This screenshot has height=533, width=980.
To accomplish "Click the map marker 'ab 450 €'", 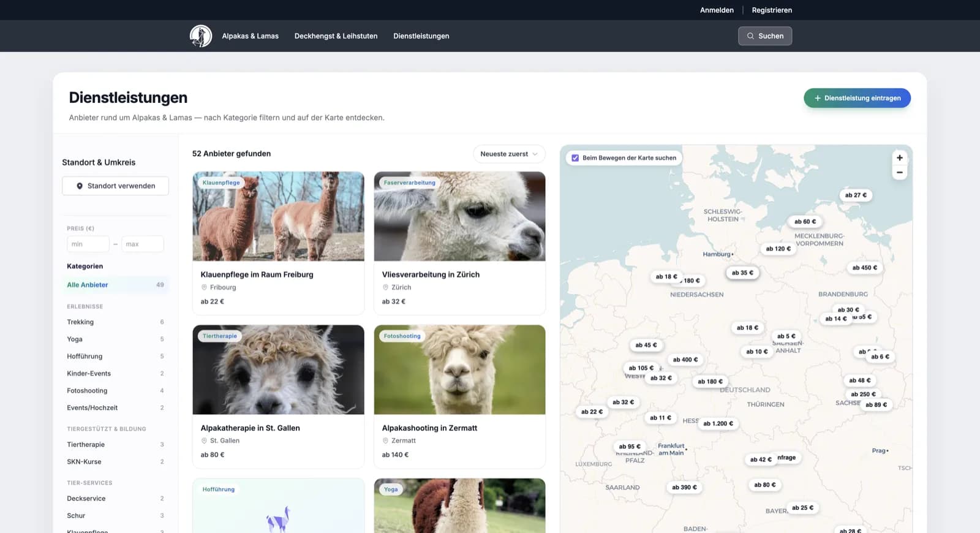I will pyautogui.click(x=864, y=268).
